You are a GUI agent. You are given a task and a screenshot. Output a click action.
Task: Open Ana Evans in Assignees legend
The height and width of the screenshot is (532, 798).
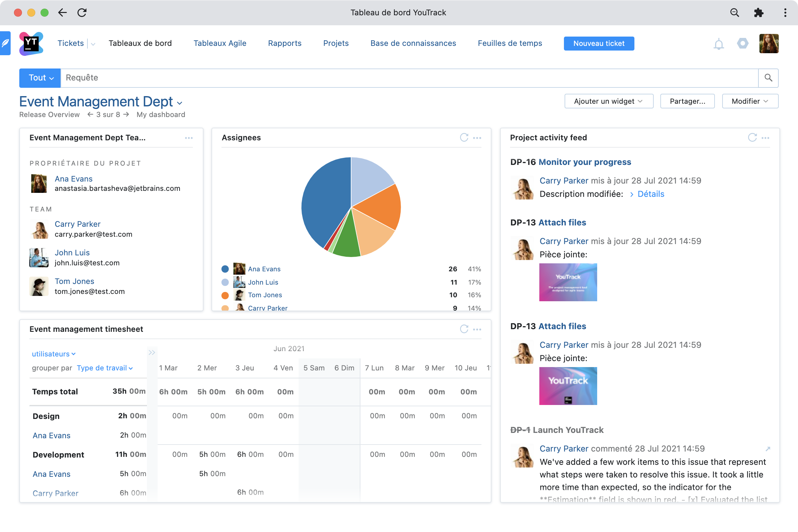click(x=264, y=269)
